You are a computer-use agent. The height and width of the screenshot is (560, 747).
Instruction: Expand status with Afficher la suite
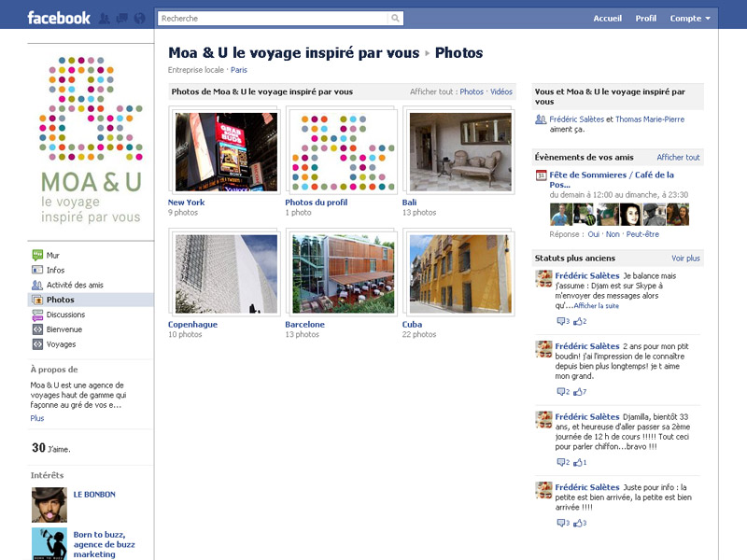pyautogui.click(x=597, y=306)
